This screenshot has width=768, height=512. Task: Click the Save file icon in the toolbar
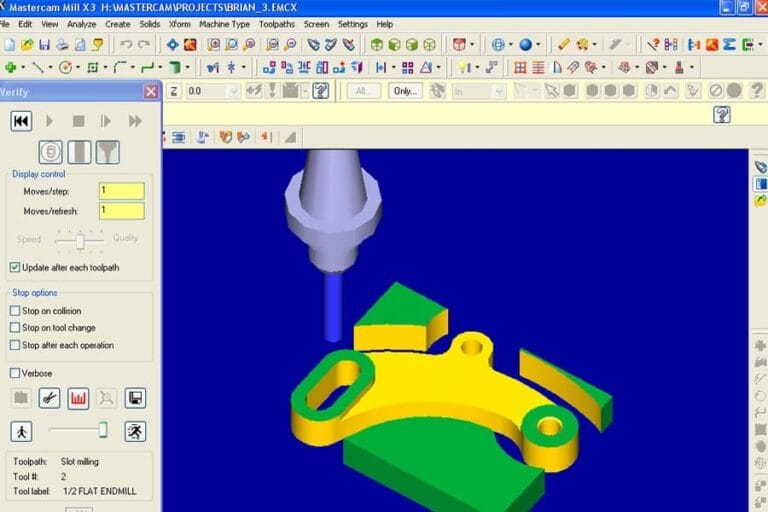[44, 45]
